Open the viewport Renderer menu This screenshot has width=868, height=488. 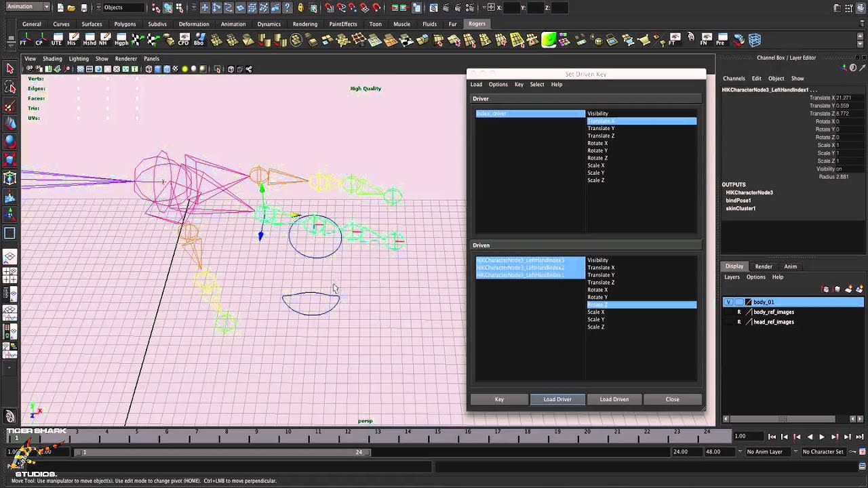click(x=125, y=59)
